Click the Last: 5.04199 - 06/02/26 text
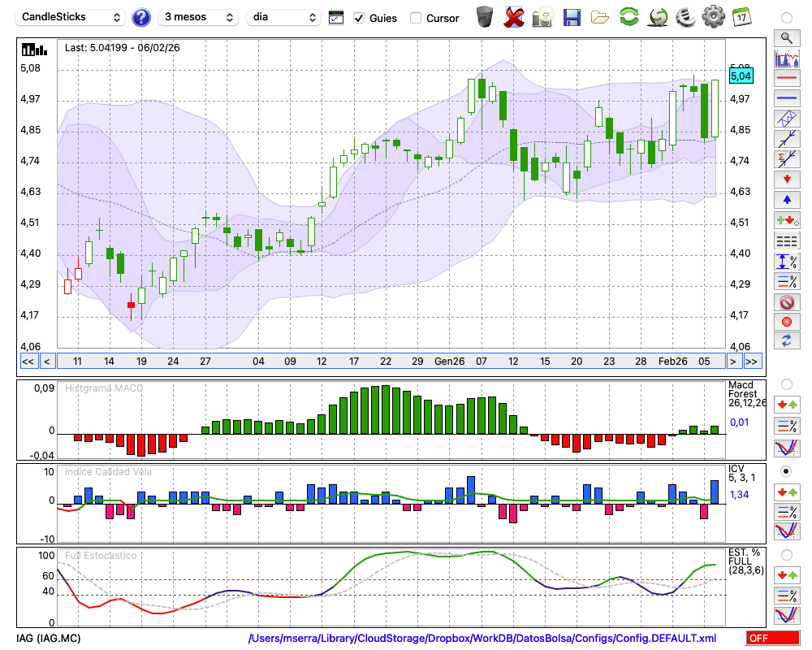The image size is (812, 650). point(123,48)
